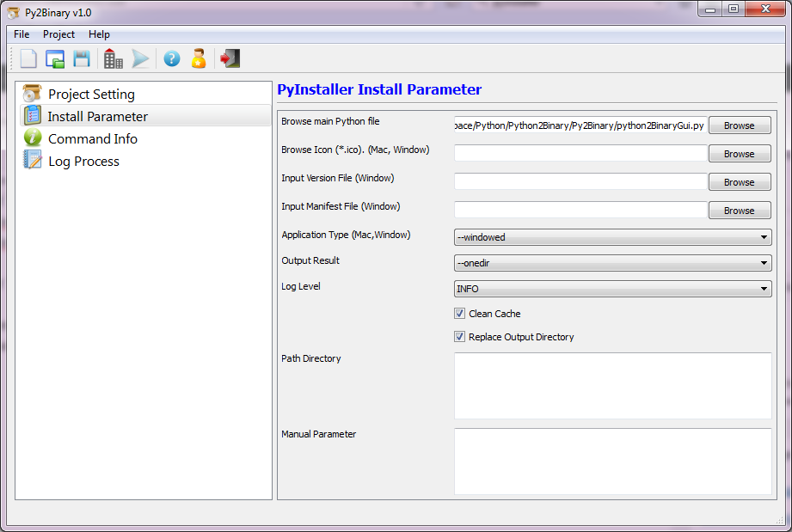
Task: Click the Manual Parameter text area
Action: coord(612,462)
